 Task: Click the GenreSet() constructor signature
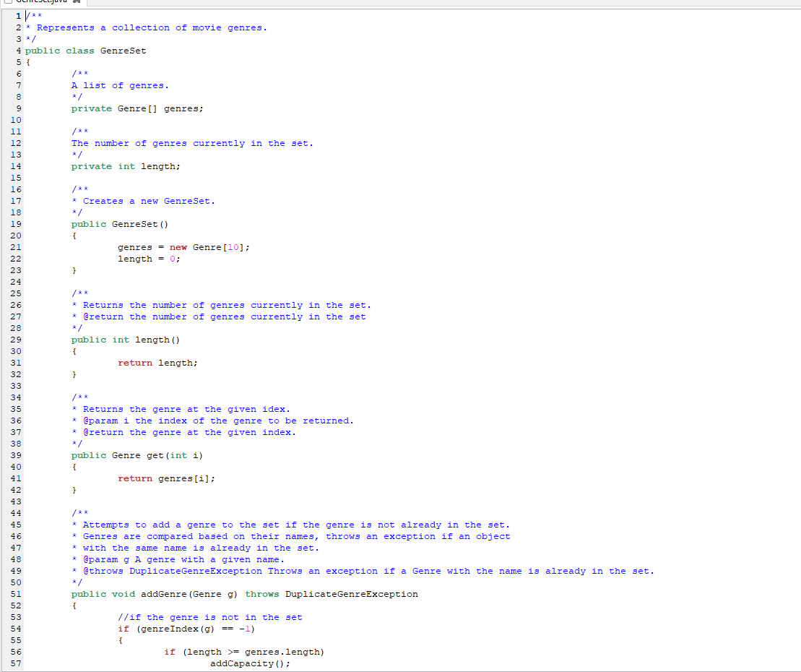(x=120, y=224)
